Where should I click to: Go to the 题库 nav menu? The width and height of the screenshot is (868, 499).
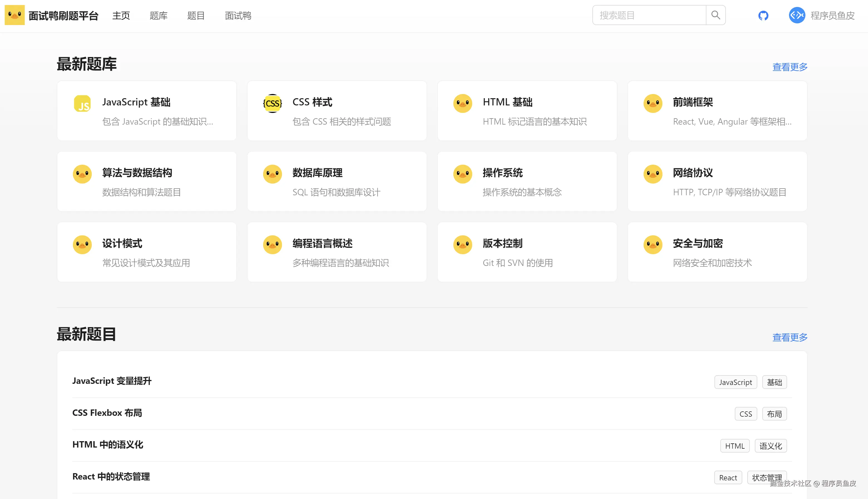click(158, 16)
